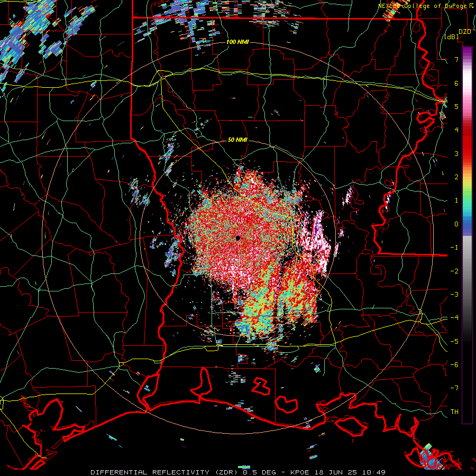476x476 pixels.
Task: Click the "TH" label below the scale
Action: (x=454, y=412)
